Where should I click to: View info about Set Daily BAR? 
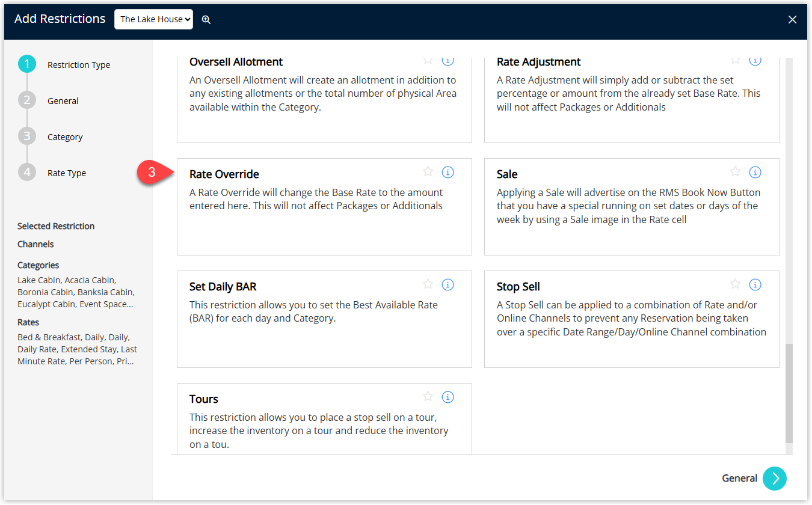(x=448, y=284)
